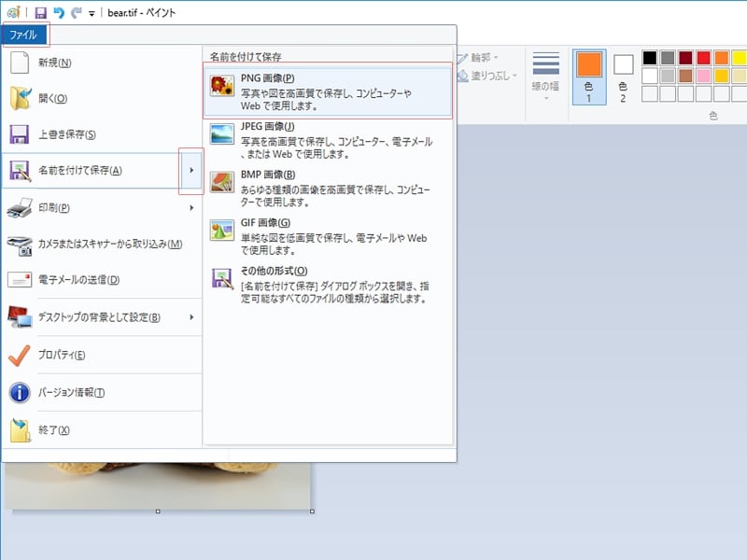The width and height of the screenshot is (747, 560).
Task: Click the ファイル tab button
Action: [x=24, y=35]
